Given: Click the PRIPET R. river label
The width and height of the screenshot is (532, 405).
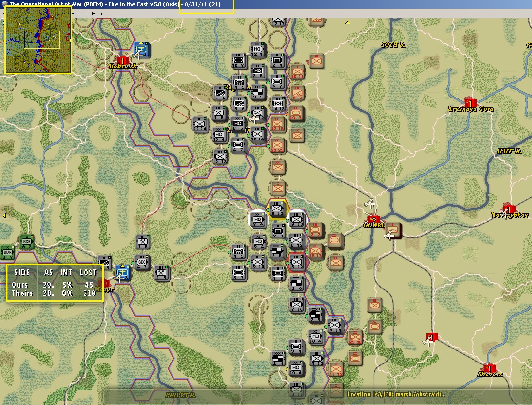Looking at the screenshot, I should click(x=181, y=395).
